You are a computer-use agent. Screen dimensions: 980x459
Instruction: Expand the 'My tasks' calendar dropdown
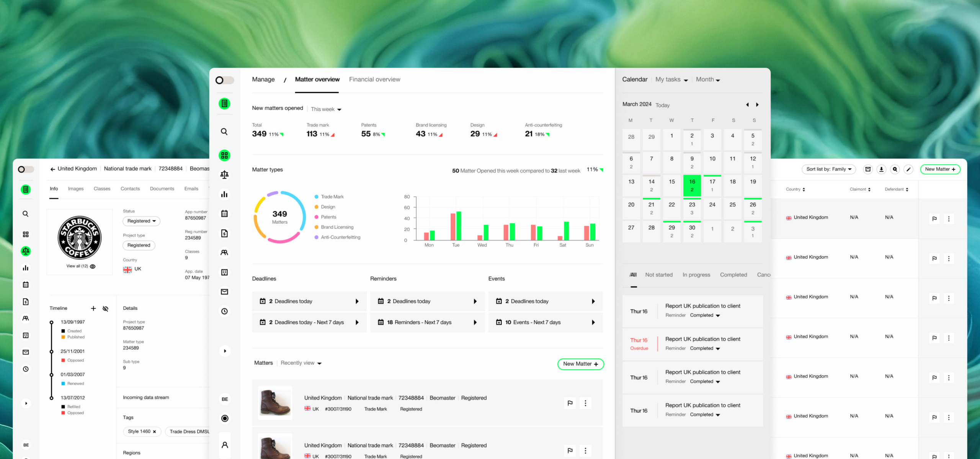click(x=671, y=80)
